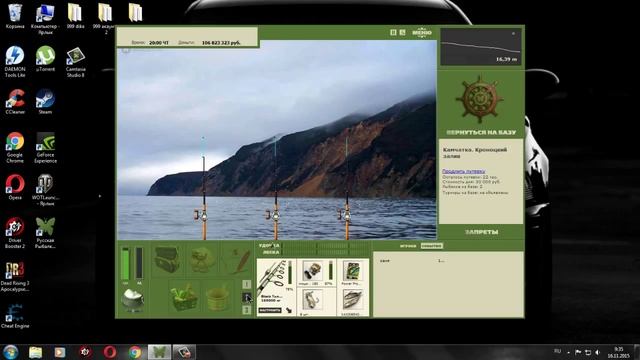Click the hook thumbnail in tackle panel
This screenshot has width=640, height=360.
pyautogui.click(x=312, y=300)
